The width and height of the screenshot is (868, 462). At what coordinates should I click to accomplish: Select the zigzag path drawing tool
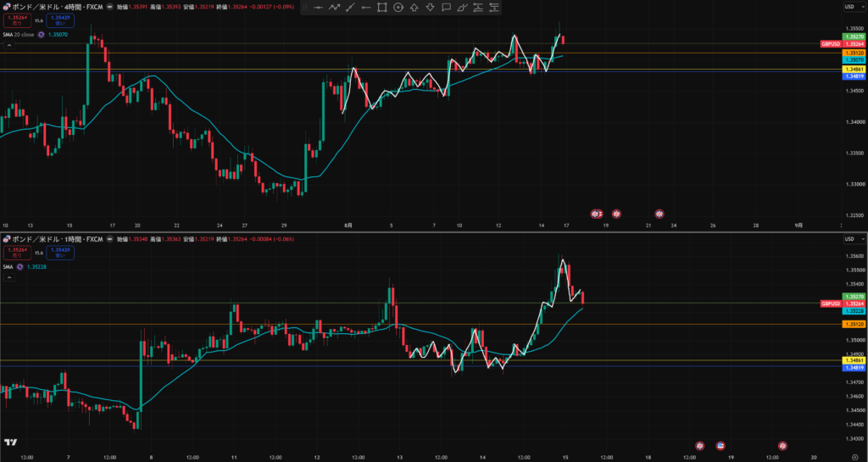pos(334,7)
